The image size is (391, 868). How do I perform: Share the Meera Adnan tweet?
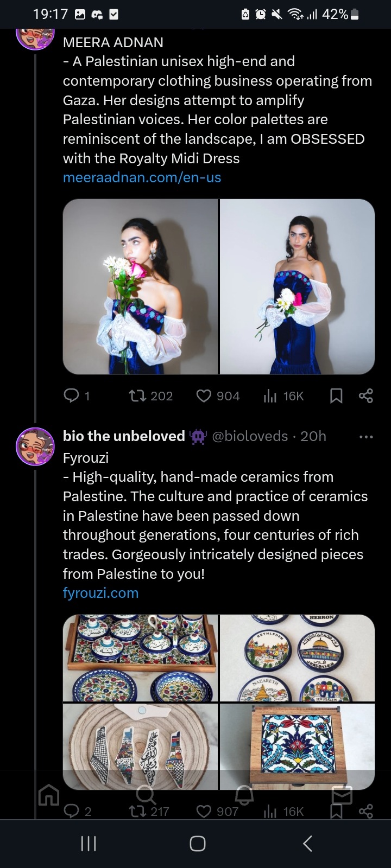point(366,396)
